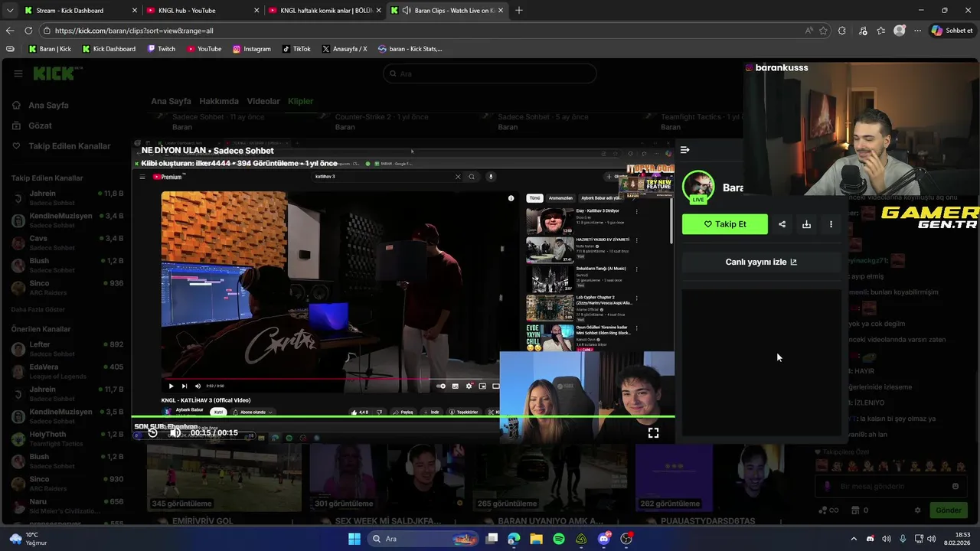The width and height of the screenshot is (980, 551).
Task: Go to Ana Sayfa in the Kick sidebar
Action: 48,106
